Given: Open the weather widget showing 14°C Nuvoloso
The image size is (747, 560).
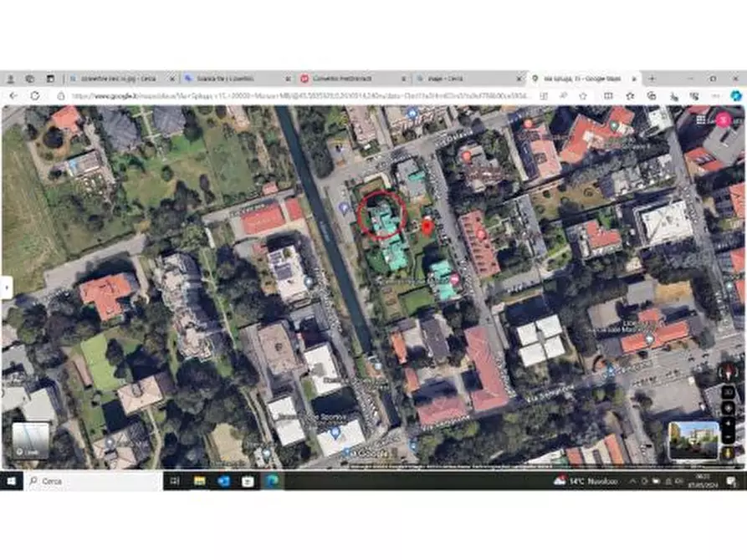Looking at the screenshot, I should pyautogui.click(x=586, y=481).
